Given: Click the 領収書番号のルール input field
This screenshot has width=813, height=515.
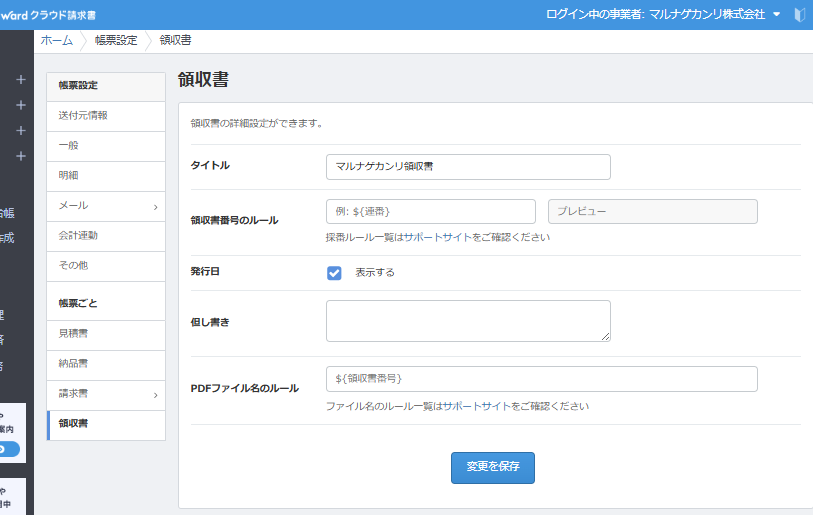Looking at the screenshot, I should click(430, 212).
